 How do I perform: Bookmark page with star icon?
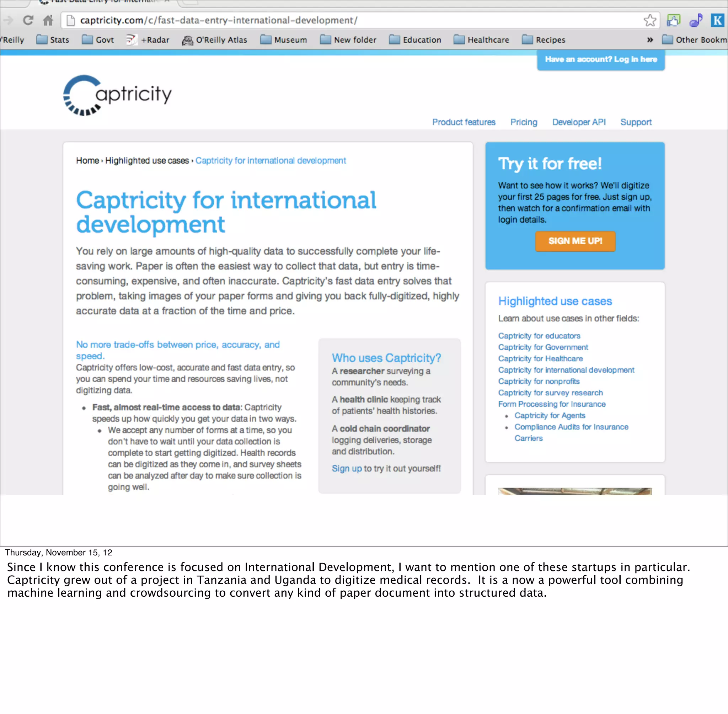click(x=650, y=20)
